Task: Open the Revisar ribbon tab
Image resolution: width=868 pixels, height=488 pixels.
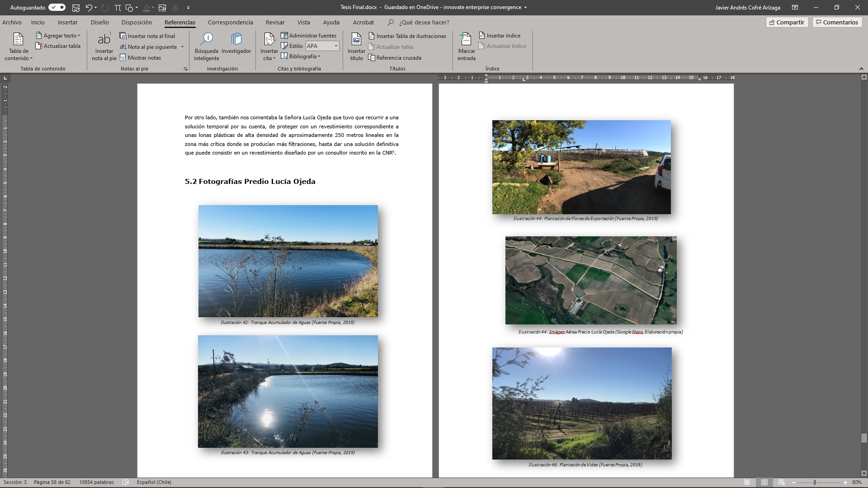Action: pyautogui.click(x=275, y=22)
